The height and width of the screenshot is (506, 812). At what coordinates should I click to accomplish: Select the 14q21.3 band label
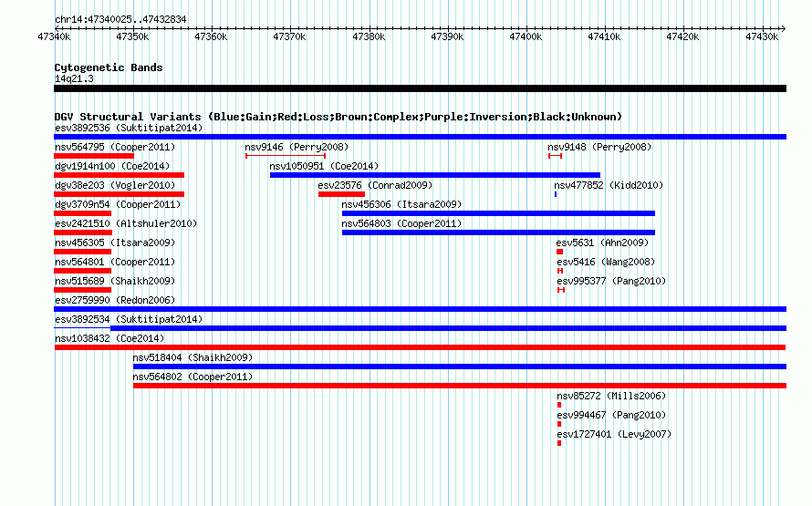point(74,78)
